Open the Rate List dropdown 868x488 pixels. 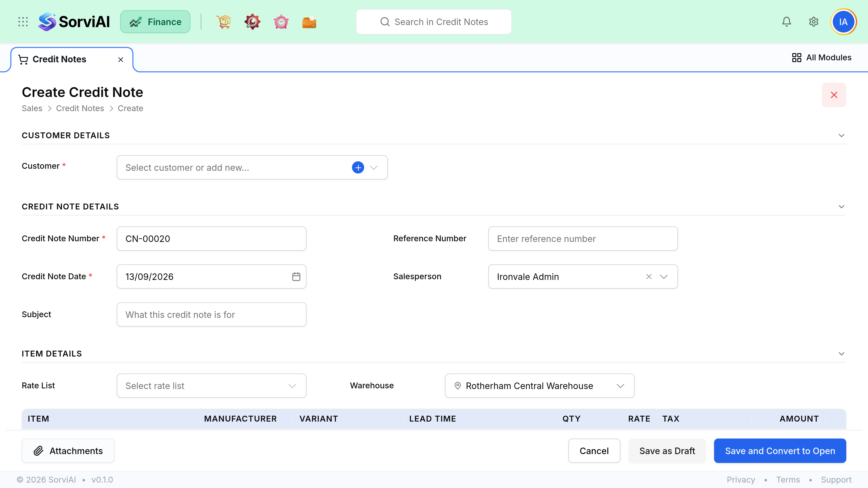211,386
